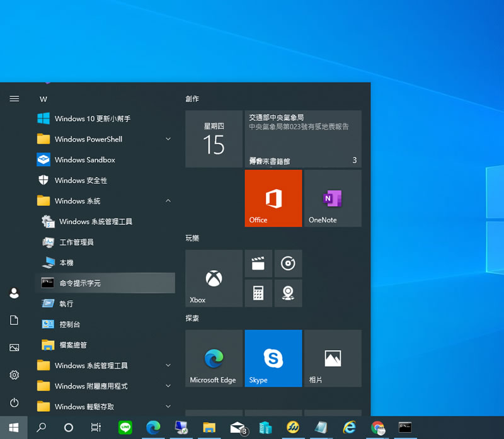Open the calendar tile showing 15
The image size is (504, 439).
pos(214,139)
